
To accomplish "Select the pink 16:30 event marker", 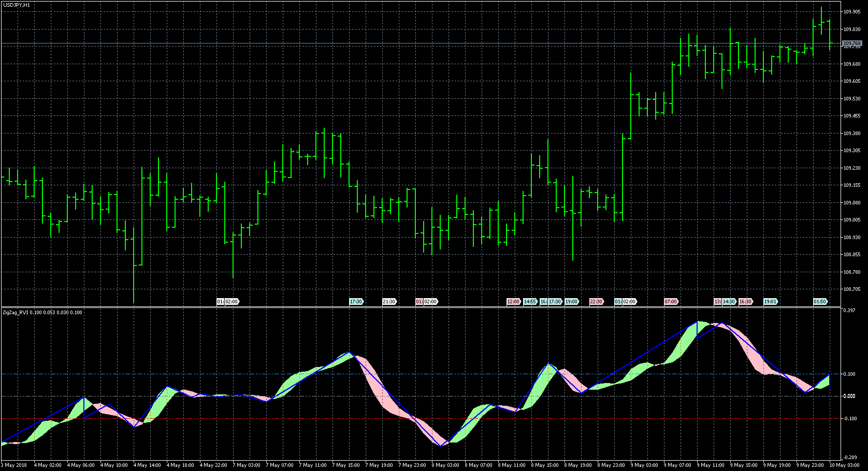I will 745,302.
